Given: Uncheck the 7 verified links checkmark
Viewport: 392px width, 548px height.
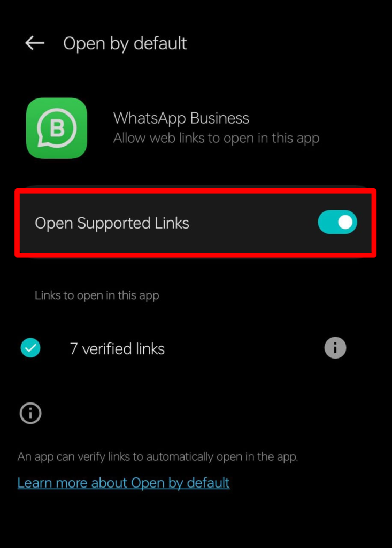Looking at the screenshot, I should pos(30,348).
